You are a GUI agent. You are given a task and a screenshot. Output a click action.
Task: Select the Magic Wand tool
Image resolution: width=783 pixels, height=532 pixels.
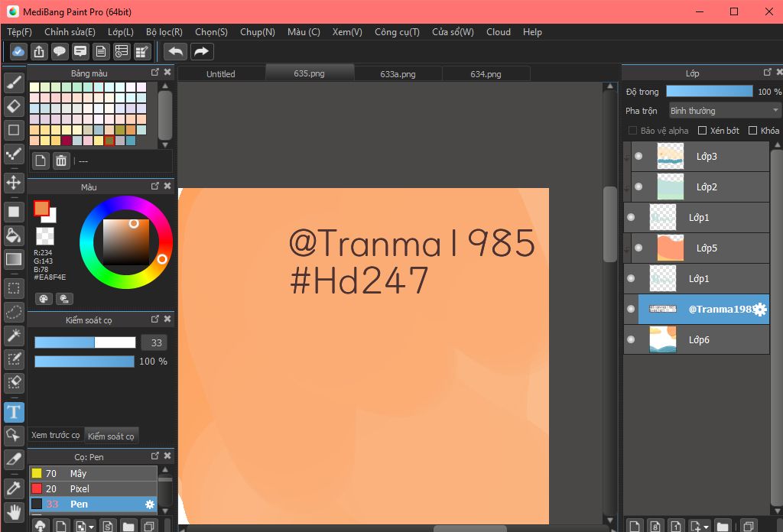coord(14,336)
